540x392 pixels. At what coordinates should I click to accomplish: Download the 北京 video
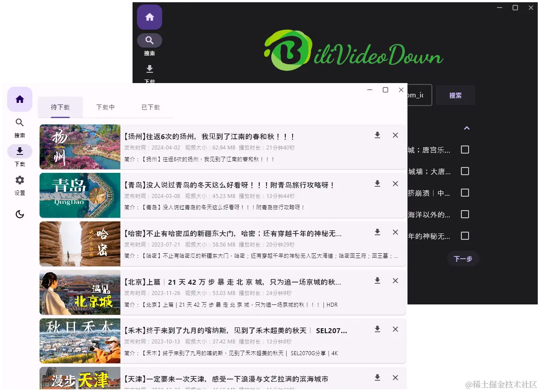point(377,281)
